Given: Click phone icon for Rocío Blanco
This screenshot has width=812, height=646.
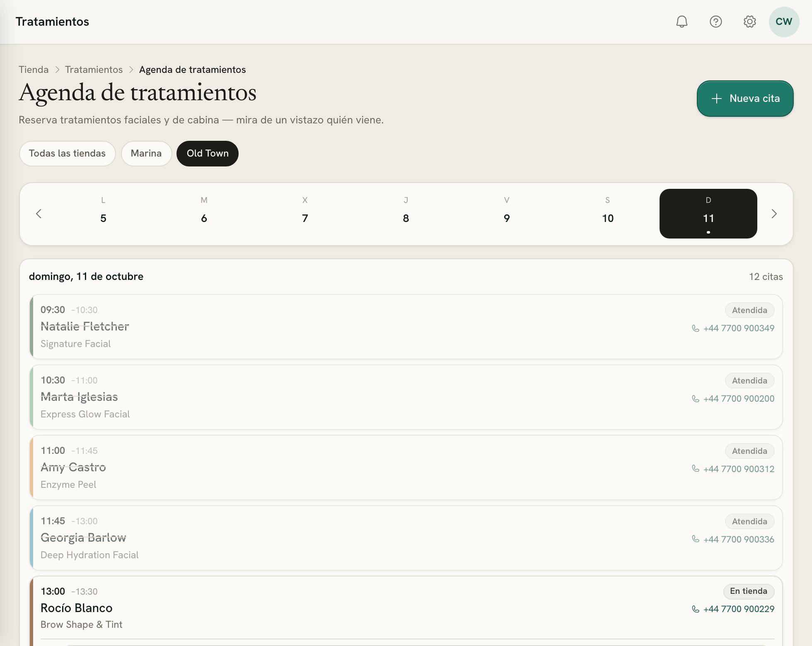Looking at the screenshot, I should tap(696, 609).
